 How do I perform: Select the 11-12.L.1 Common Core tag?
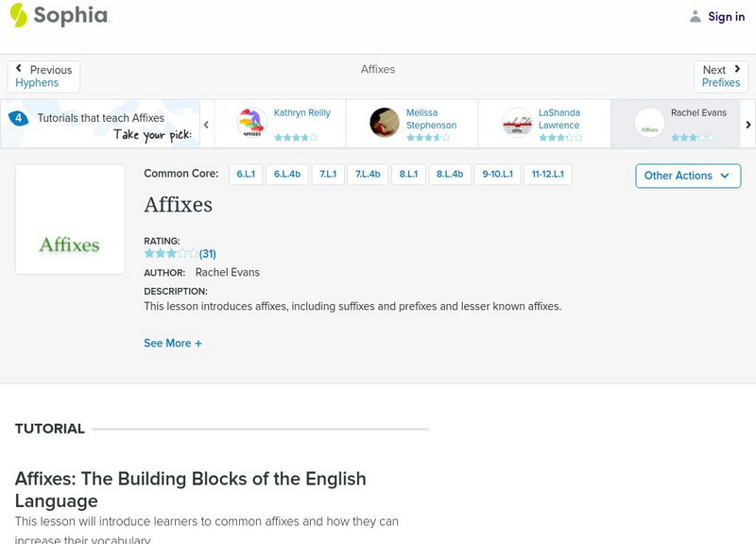pos(548,175)
